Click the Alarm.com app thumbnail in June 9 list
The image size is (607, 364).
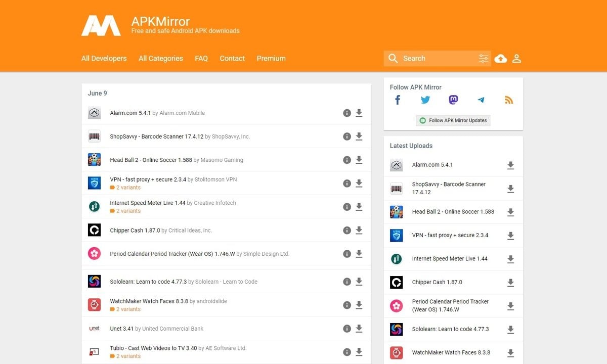[94, 113]
